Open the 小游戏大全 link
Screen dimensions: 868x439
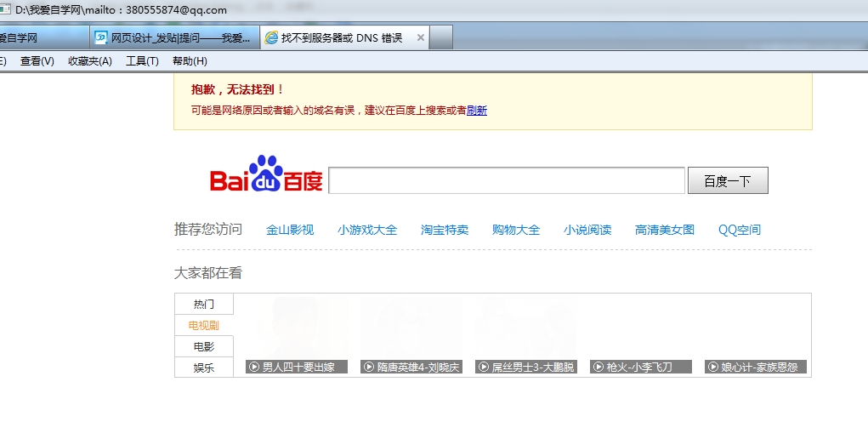[367, 230]
